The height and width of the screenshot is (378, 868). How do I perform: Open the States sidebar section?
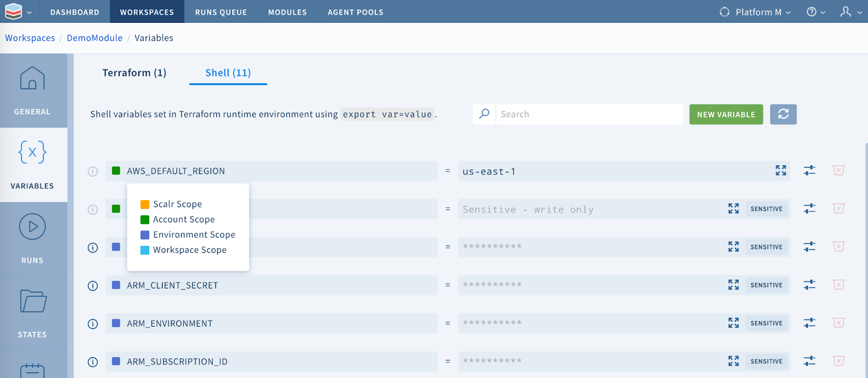pyautogui.click(x=33, y=313)
